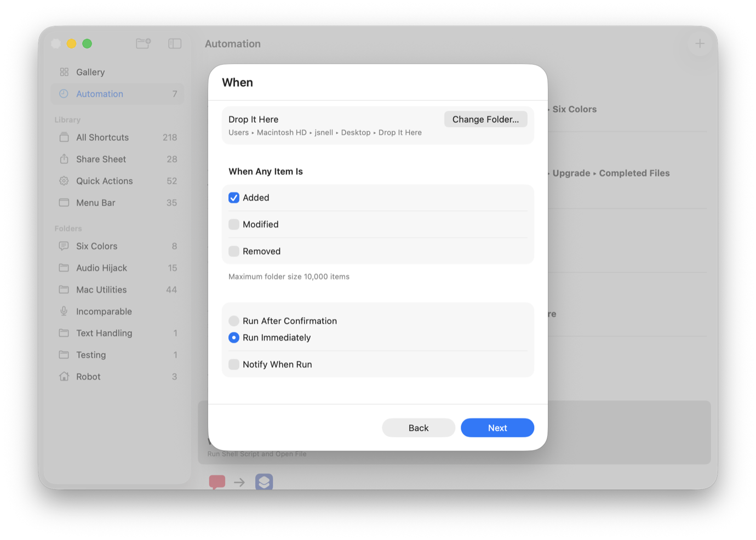Viewport: 756px width, 540px height.
Task: Select the Share Sheet icon
Action: pyautogui.click(x=64, y=159)
